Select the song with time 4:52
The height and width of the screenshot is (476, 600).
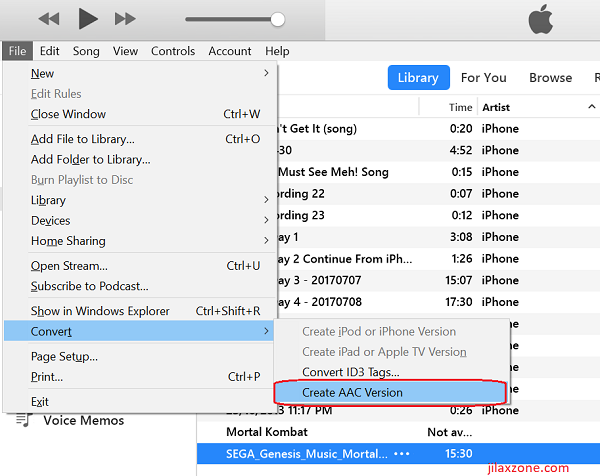(439, 150)
